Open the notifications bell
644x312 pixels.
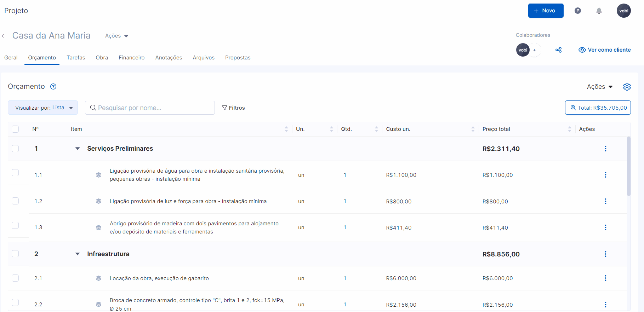599,11
